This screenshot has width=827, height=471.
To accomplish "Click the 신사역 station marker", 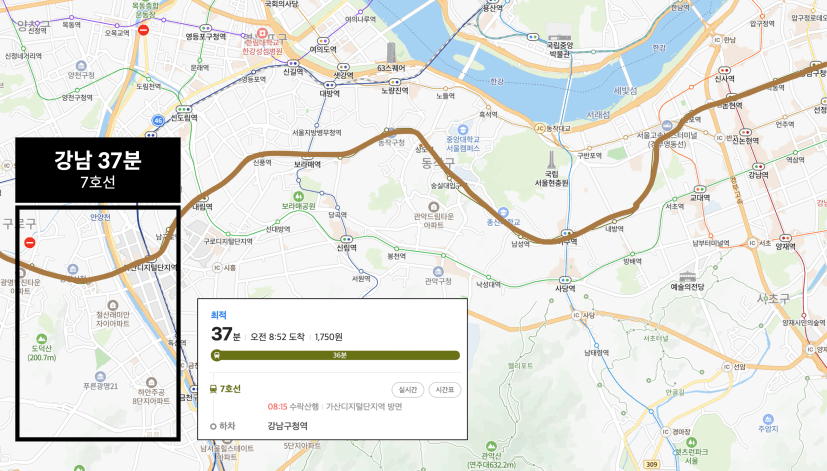I will (725, 70).
